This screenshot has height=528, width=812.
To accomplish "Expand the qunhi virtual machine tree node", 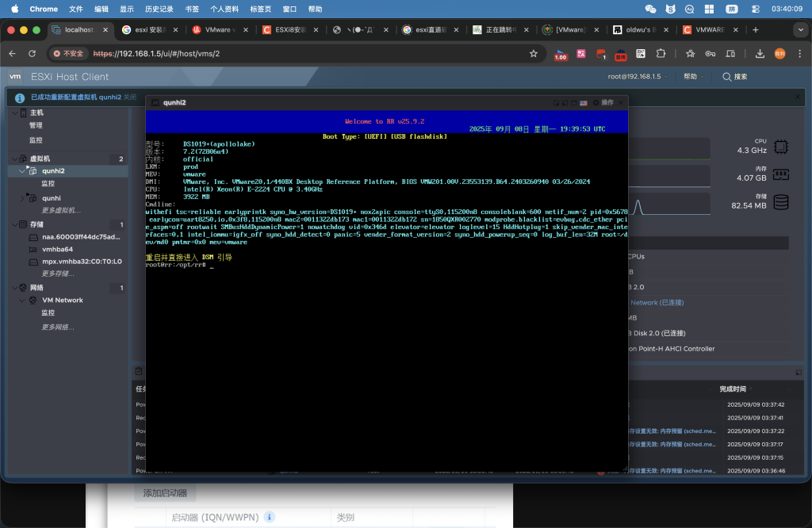I will click(x=21, y=197).
